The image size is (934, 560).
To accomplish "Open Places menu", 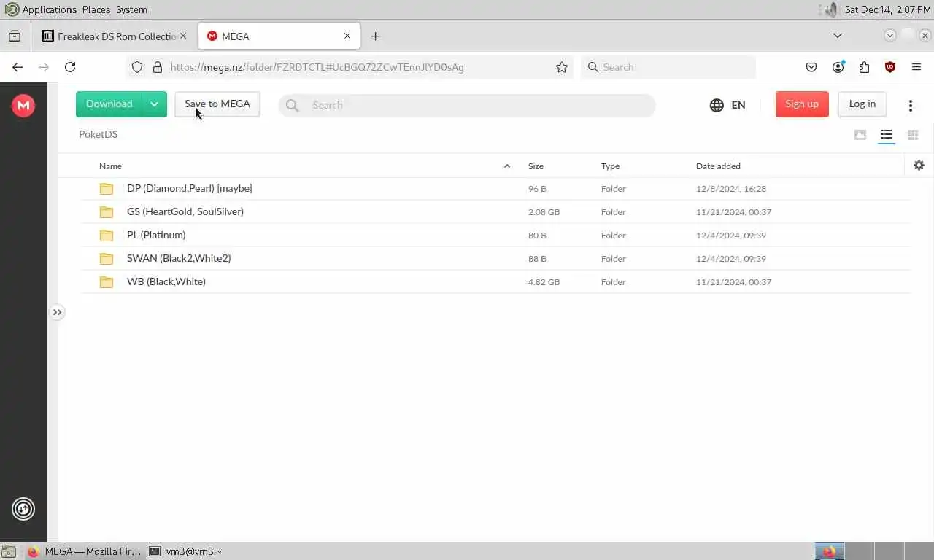I will pos(96,9).
